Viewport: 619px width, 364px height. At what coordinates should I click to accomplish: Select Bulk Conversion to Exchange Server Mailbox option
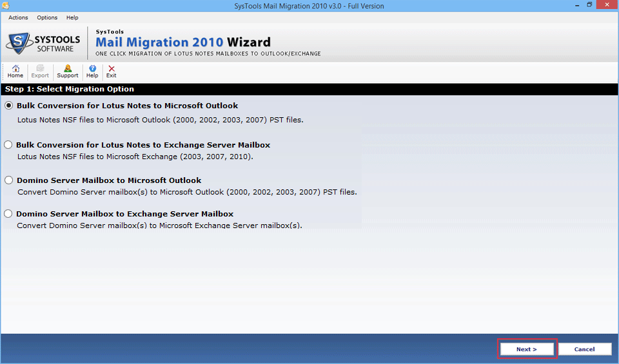[x=8, y=145]
